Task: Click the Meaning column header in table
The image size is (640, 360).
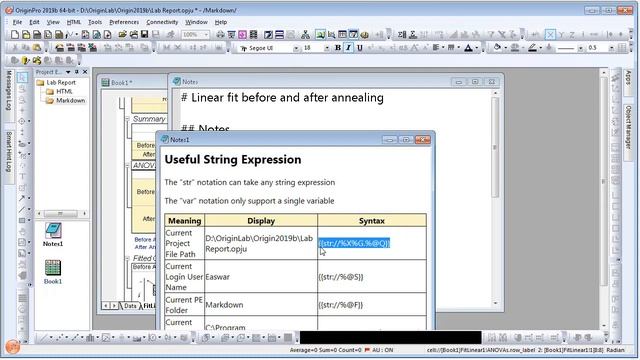Action: (184, 220)
